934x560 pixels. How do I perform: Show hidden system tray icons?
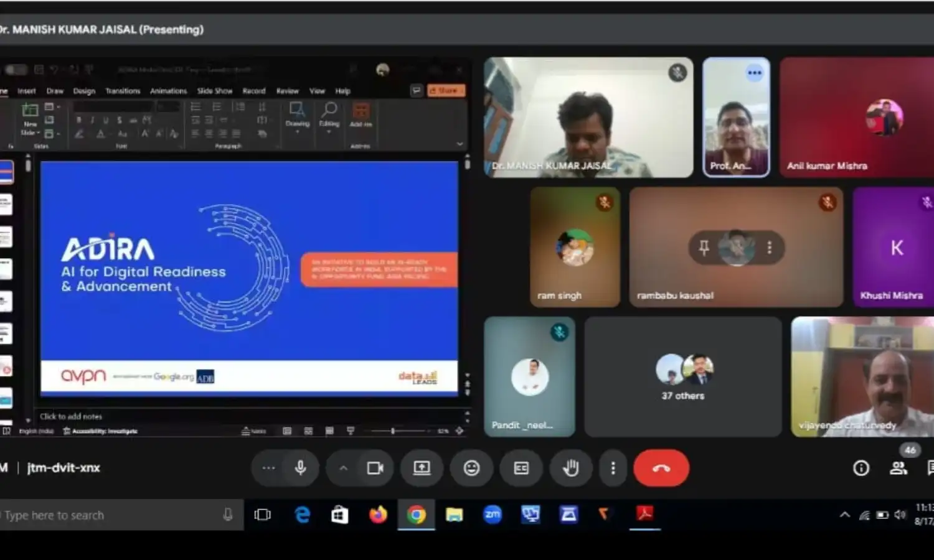point(845,515)
